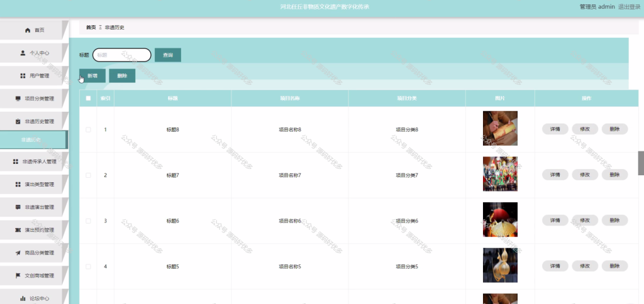Click 删除 for row 标题8
Viewport: 644px width, 304px height.
pyautogui.click(x=615, y=129)
